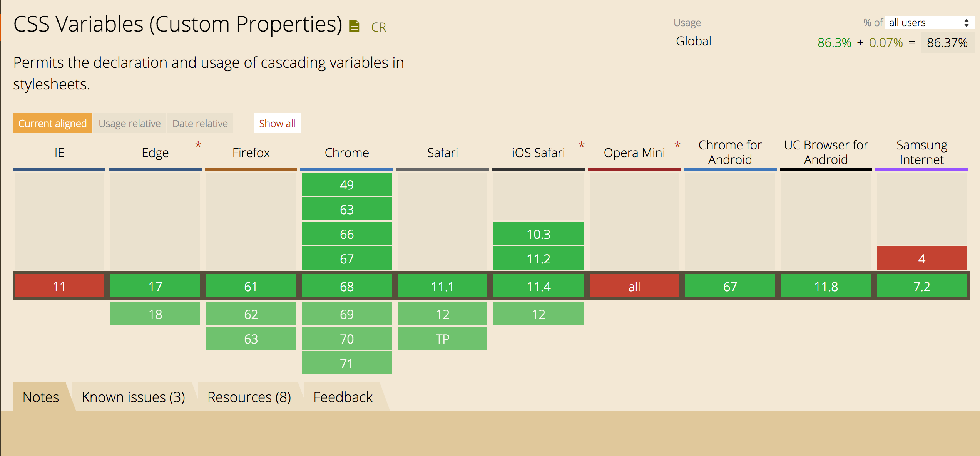Select the 'Usage relative' view toggle
Viewport: 980px width, 456px height.
pos(129,123)
